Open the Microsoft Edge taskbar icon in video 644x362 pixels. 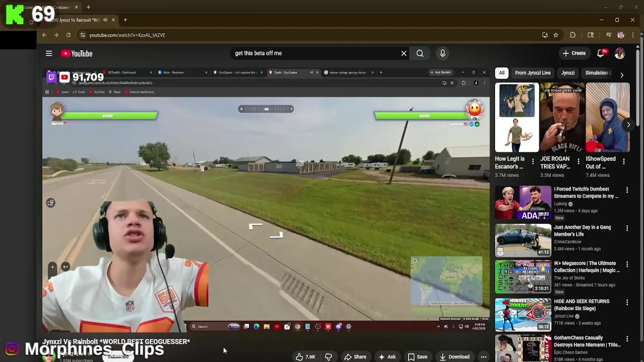pyautogui.click(x=257, y=327)
